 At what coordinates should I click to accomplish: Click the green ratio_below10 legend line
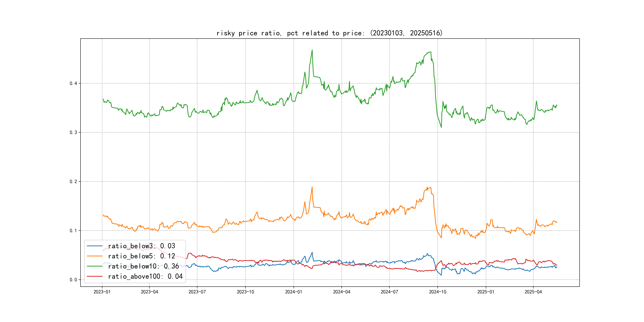coord(94,266)
